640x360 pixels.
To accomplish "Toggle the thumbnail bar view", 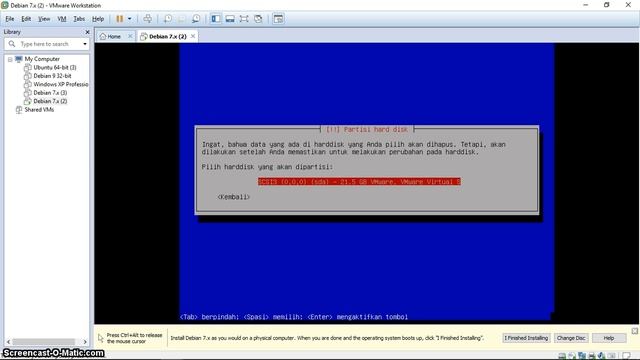I will 230,19.
